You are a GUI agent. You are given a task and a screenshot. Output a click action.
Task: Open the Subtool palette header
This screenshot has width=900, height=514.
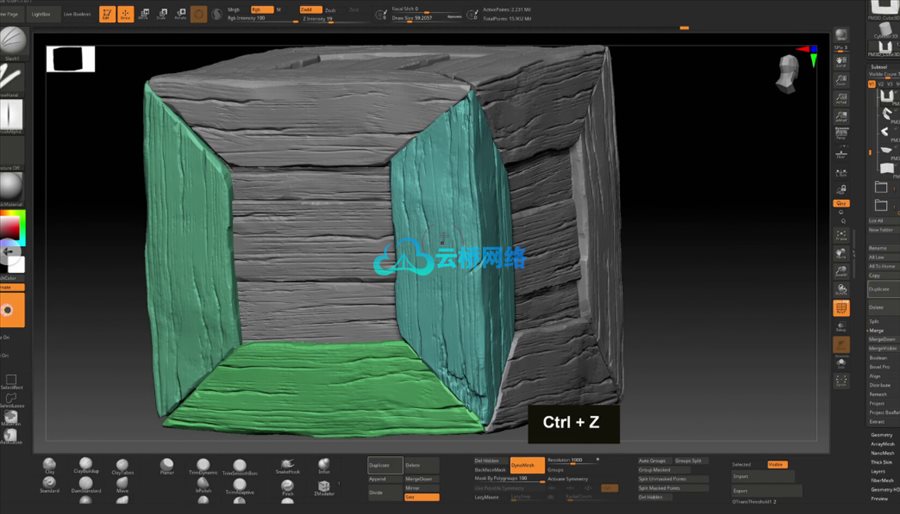click(x=879, y=67)
